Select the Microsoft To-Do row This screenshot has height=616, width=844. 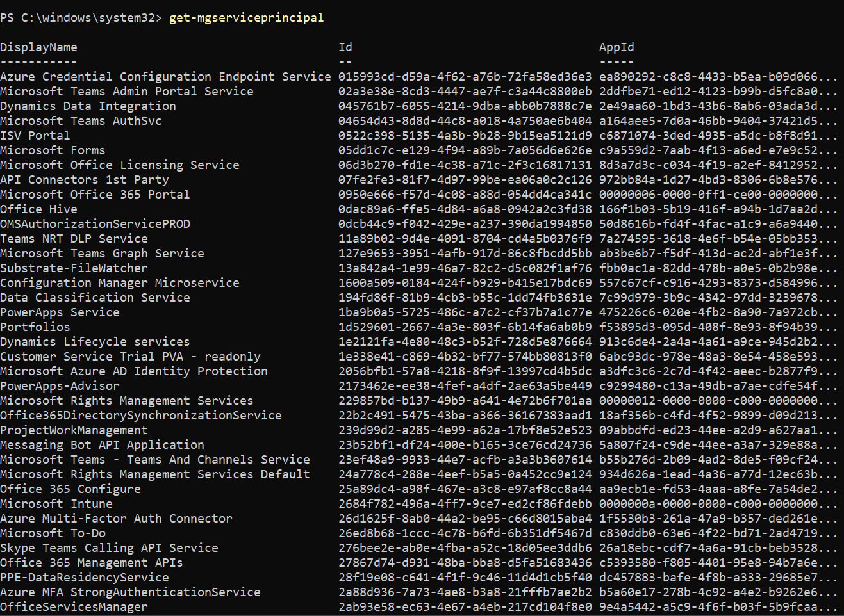pos(53,533)
